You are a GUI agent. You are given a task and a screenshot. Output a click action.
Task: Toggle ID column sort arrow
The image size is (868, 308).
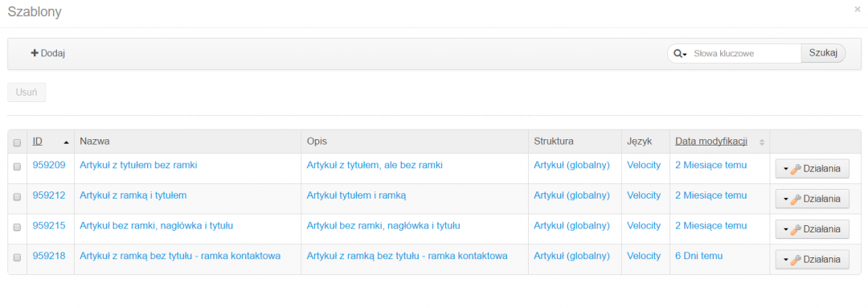tap(67, 142)
